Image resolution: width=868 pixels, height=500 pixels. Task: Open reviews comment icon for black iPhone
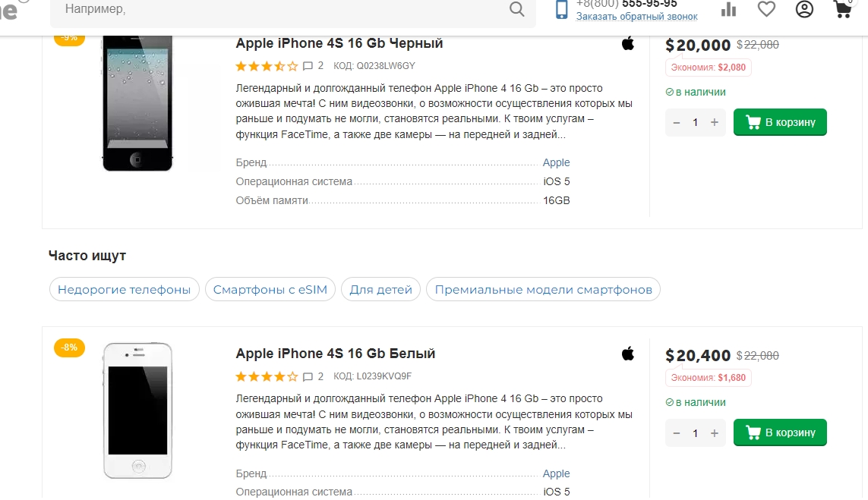pyautogui.click(x=308, y=66)
